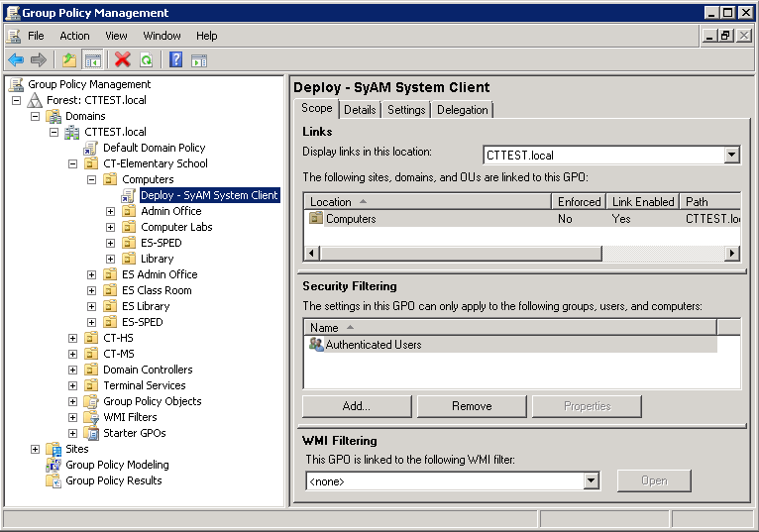Select the WMI Filters tree node icon
The height and width of the screenshot is (532, 759).
click(x=91, y=417)
